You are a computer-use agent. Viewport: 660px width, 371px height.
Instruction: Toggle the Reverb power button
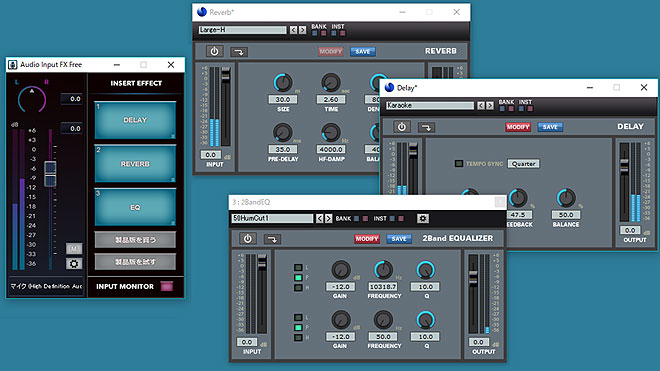(x=214, y=51)
